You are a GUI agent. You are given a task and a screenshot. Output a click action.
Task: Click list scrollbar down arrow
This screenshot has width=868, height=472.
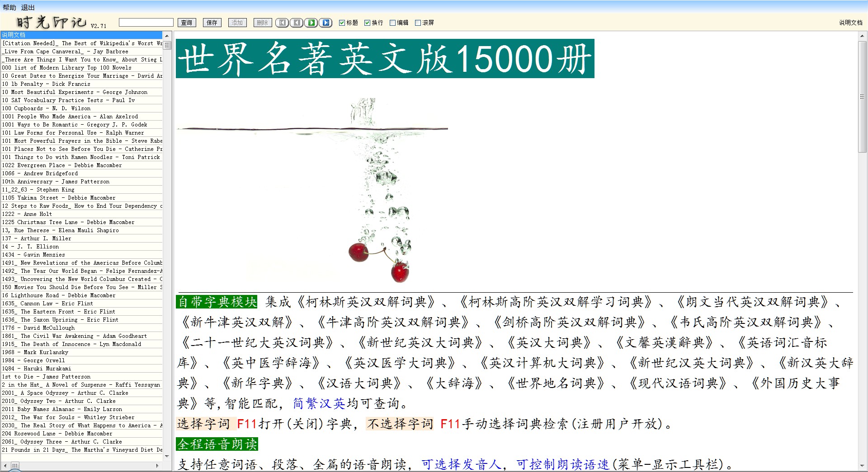[167, 456]
